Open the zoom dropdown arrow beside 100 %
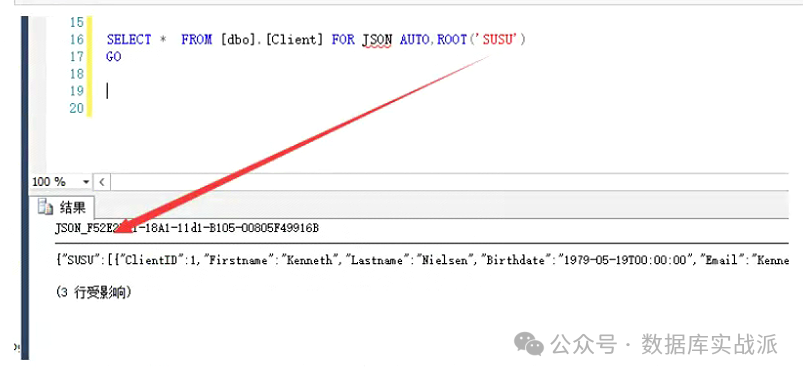This screenshot has height=376, width=803. click(x=86, y=182)
